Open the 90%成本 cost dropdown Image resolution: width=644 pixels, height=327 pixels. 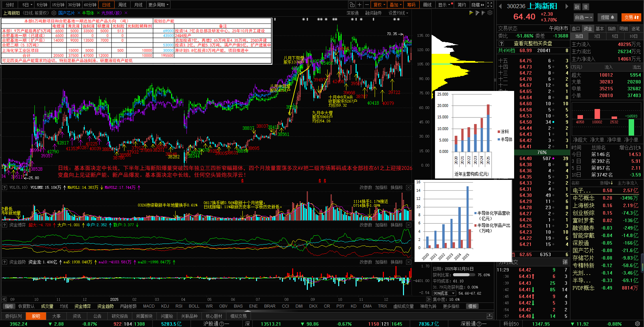pyautogui.click(x=444, y=293)
